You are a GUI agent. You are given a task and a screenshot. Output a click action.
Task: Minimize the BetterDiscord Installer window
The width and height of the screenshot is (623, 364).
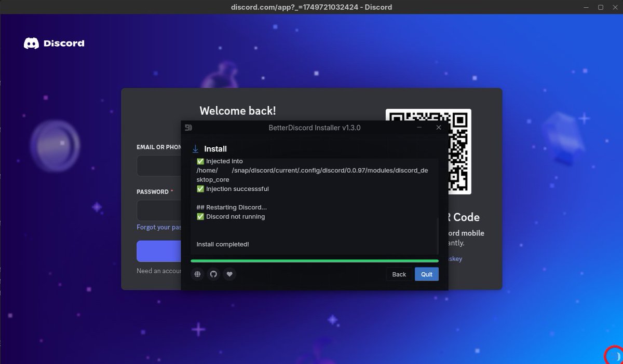click(419, 128)
